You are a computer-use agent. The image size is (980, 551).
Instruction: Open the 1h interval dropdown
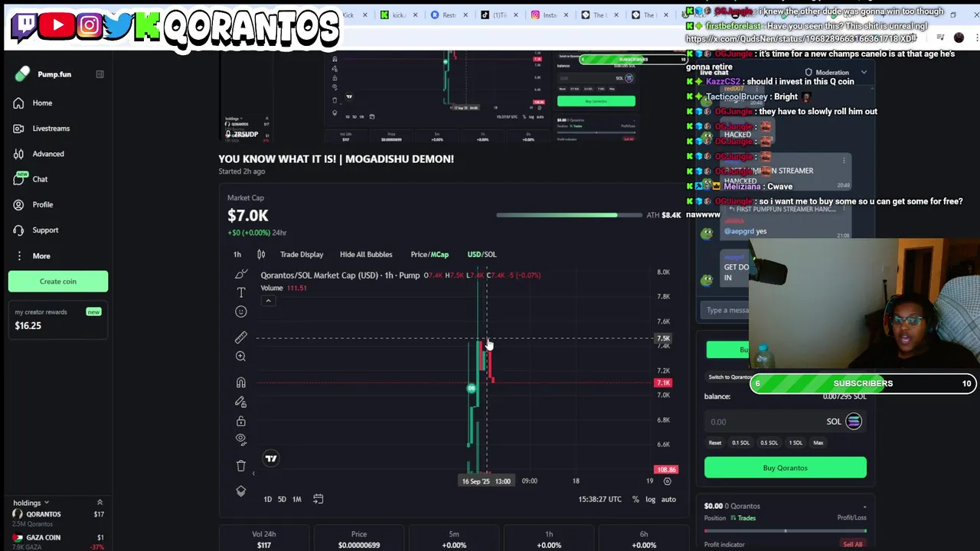point(237,254)
